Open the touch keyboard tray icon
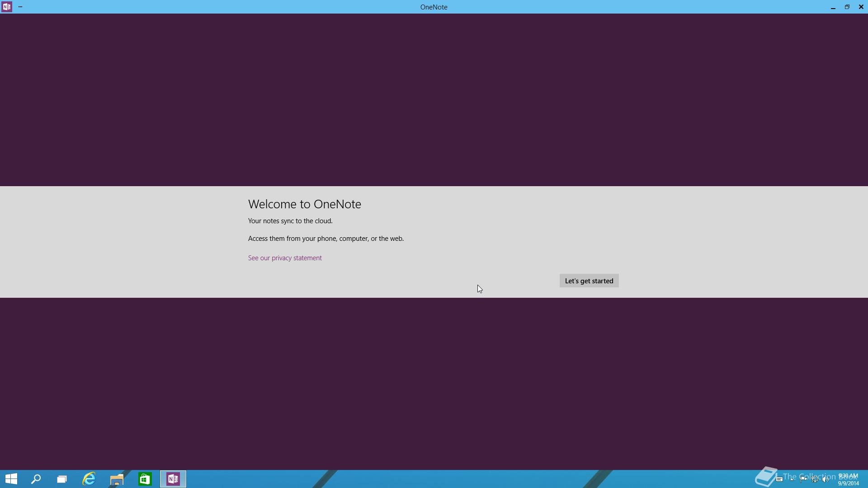This screenshot has width=868, height=488. click(779, 479)
